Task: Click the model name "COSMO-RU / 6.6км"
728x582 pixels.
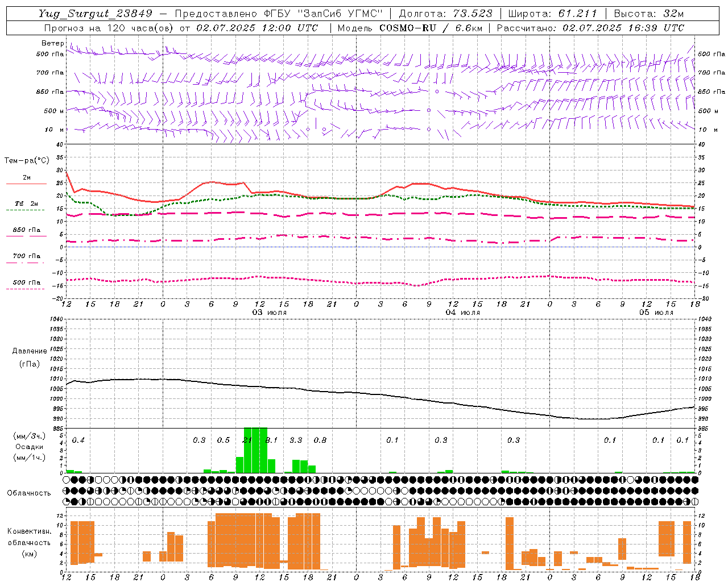Action: click(431, 28)
